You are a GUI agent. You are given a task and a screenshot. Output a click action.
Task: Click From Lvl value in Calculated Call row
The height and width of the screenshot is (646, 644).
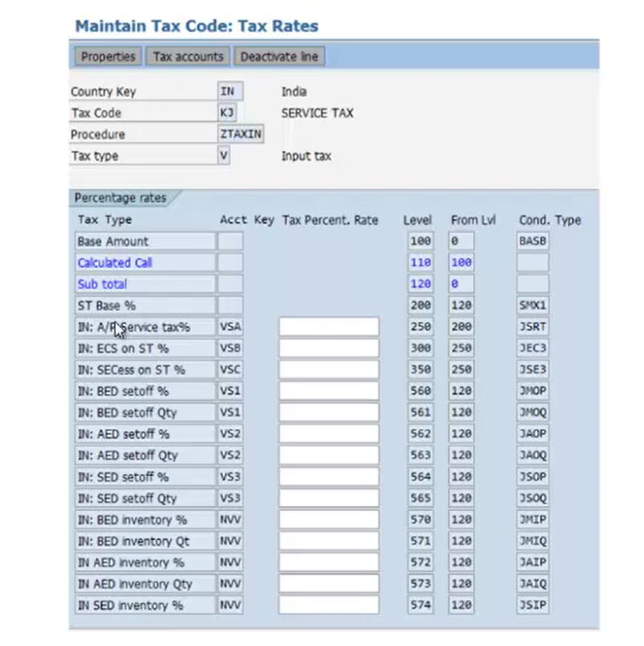[x=461, y=263]
